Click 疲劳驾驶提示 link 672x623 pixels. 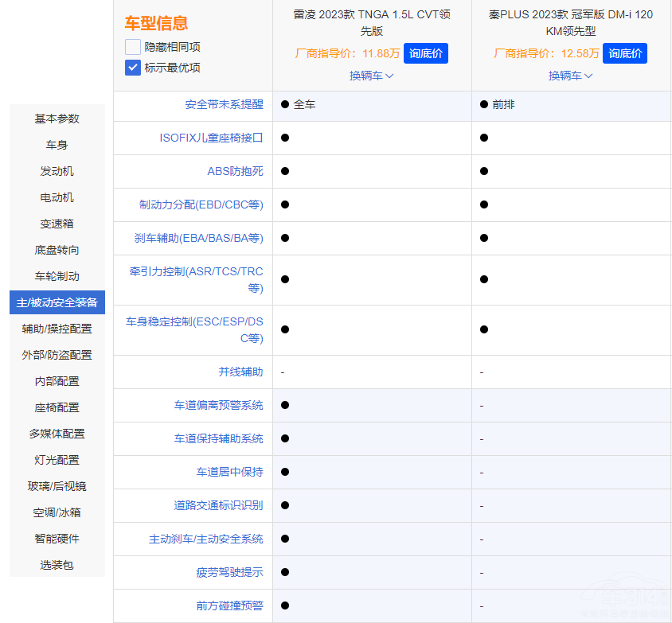tap(229, 572)
